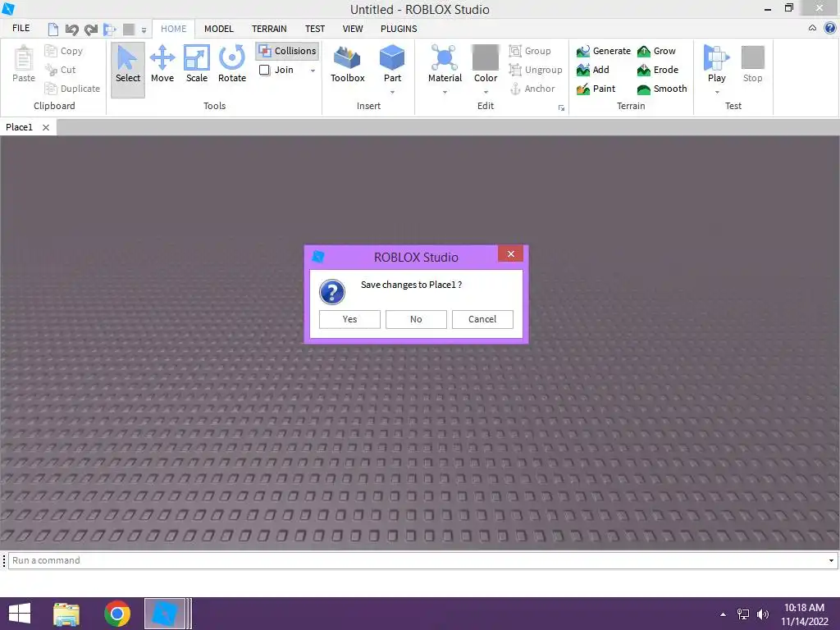
Task: Click the Undo quick-access icon
Action: [x=71, y=29]
